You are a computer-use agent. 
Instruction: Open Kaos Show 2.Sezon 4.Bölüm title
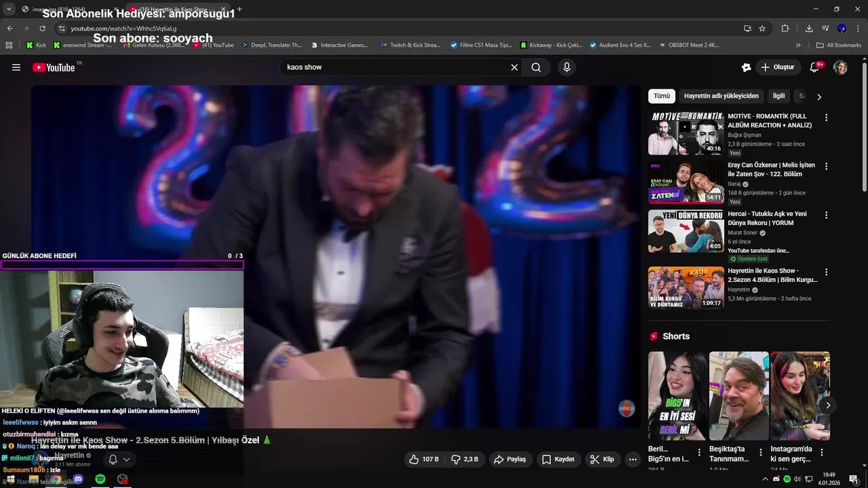pyautogui.click(x=772, y=275)
